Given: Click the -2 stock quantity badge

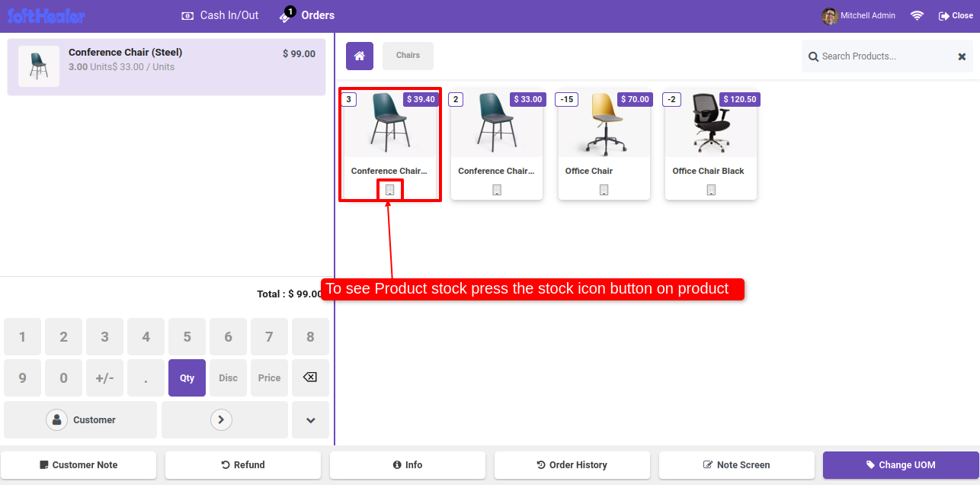Looking at the screenshot, I should click(671, 99).
